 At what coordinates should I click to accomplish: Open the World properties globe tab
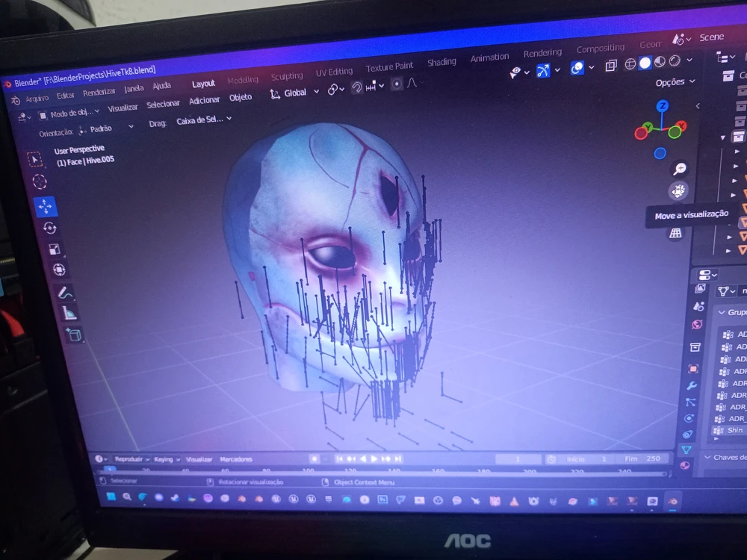tap(697, 324)
